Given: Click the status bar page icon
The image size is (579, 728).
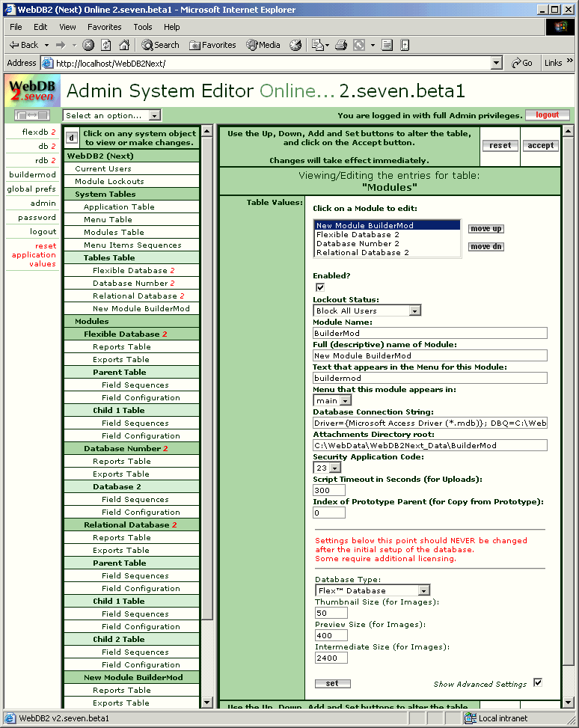Looking at the screenshot, I should point(10,718).
